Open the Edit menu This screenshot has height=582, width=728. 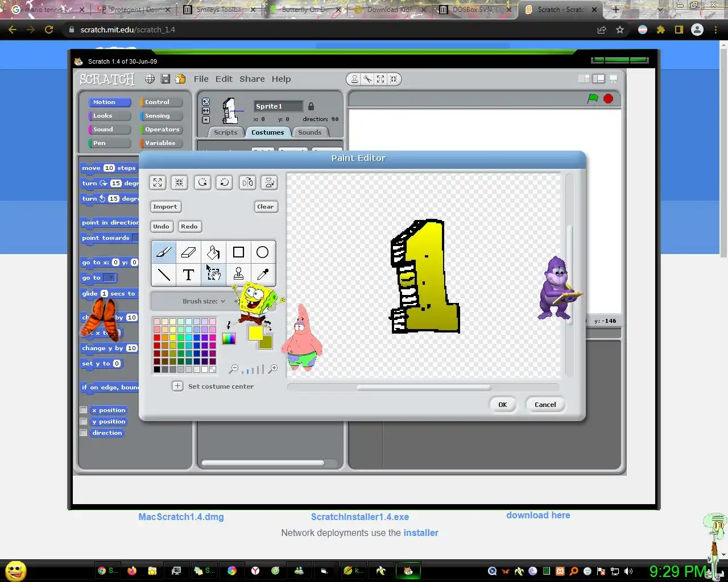click(224, 79)
